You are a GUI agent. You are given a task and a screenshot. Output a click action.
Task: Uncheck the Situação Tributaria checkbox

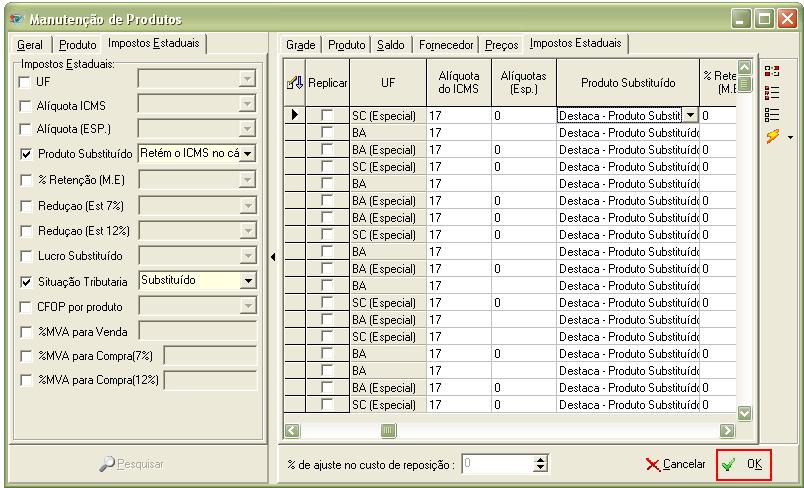(26, 281)
